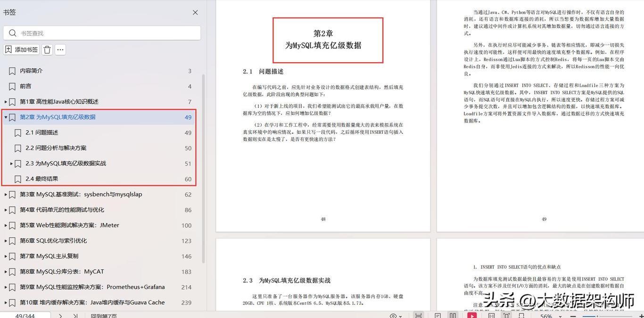Screen dimensions: 644x318
Task: Expand the 第6章 bookmark arrow
Action: tap(6, 241)
